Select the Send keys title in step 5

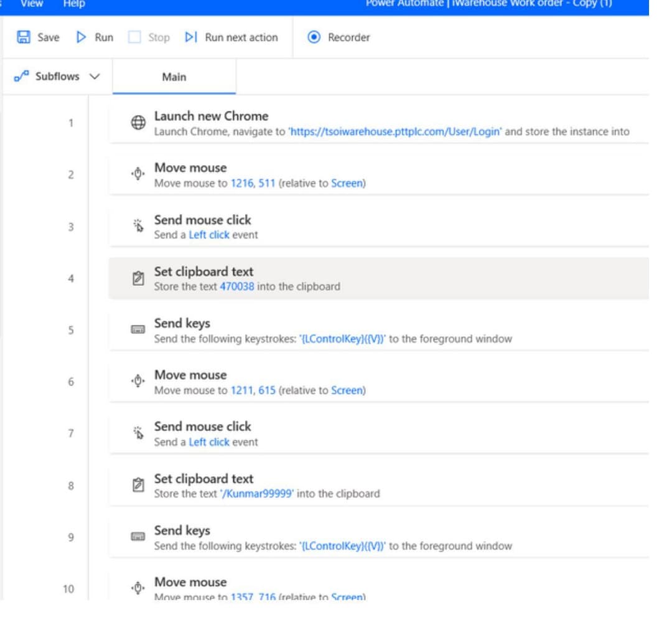click(x=182, y=323)
